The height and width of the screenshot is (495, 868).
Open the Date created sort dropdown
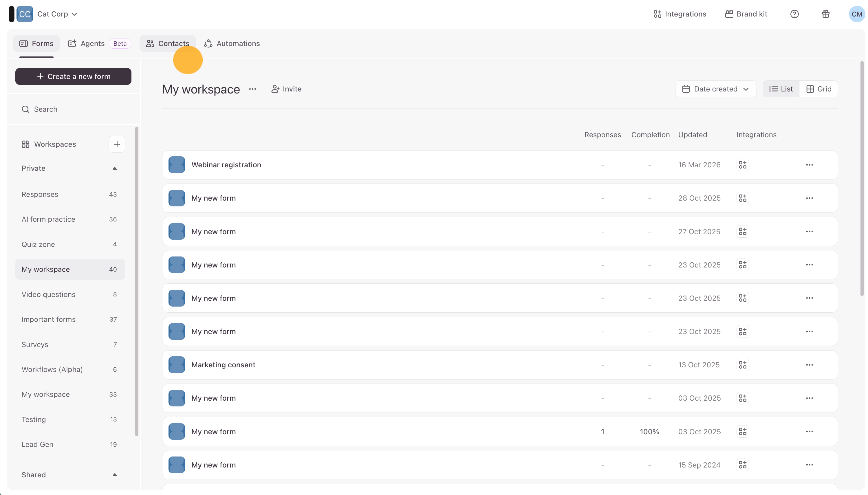[715, 89]
